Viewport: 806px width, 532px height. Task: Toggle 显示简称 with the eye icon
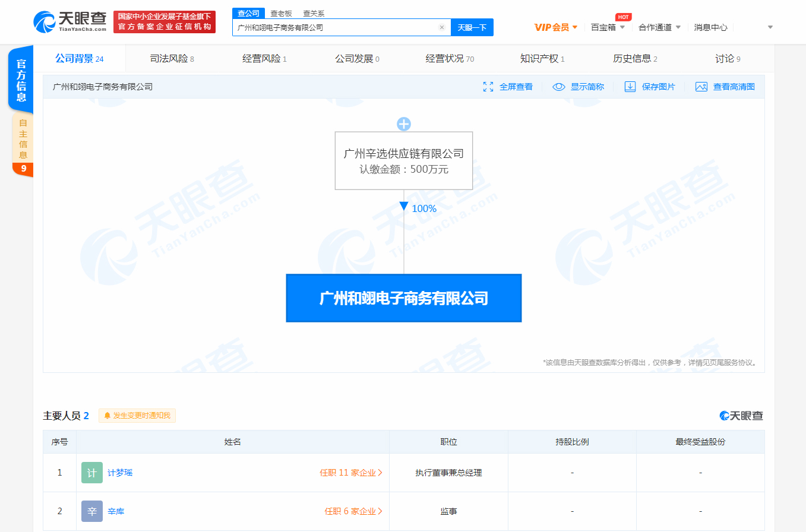[x=558, y=86]
